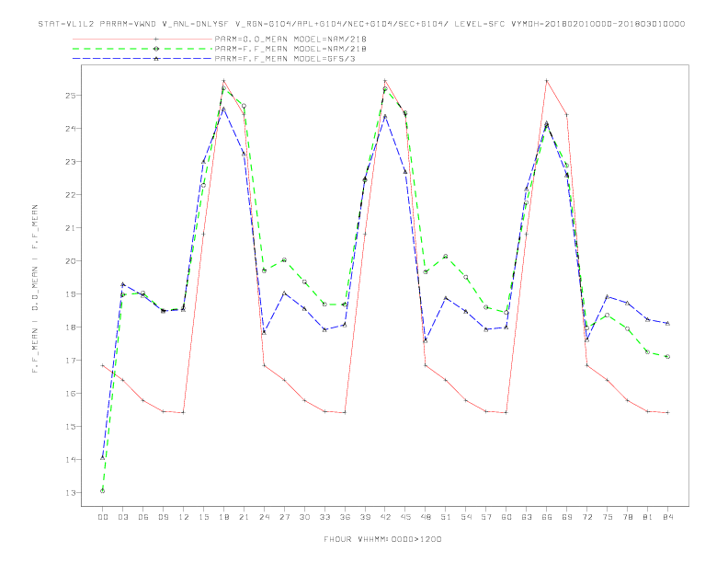Click y-axis tick label 17
The width and height of the screenshot is (728, 563).
tap(71, 361)
